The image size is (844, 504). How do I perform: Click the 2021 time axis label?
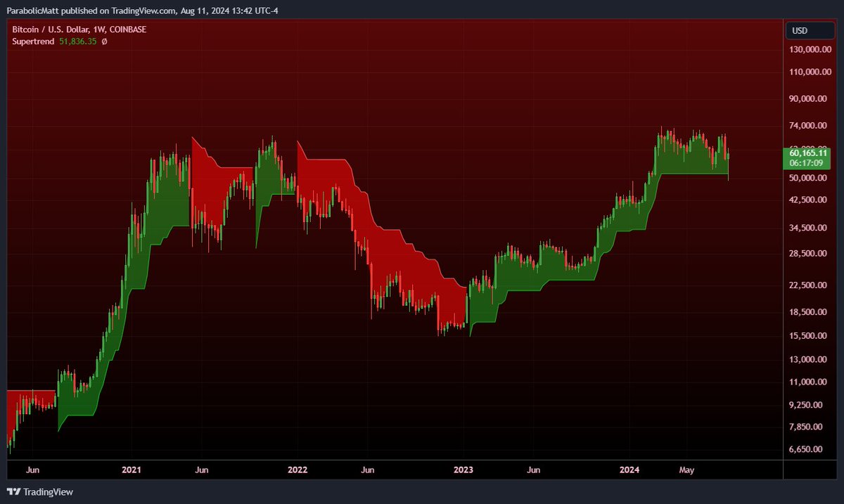click(132, 470)
